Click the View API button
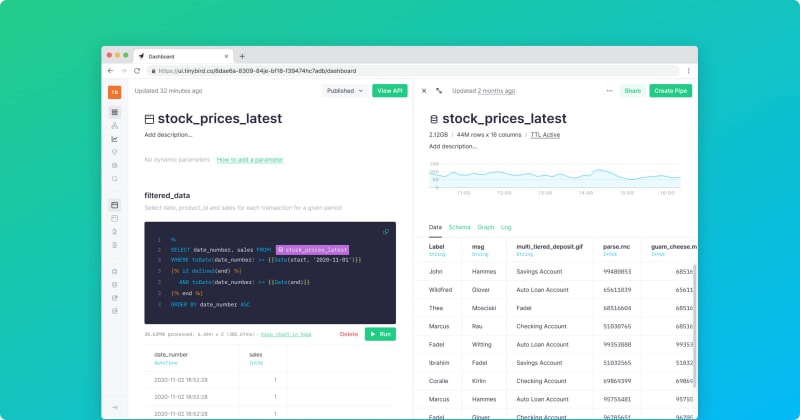The image size is (800, 420). click(x=389, y=91)
